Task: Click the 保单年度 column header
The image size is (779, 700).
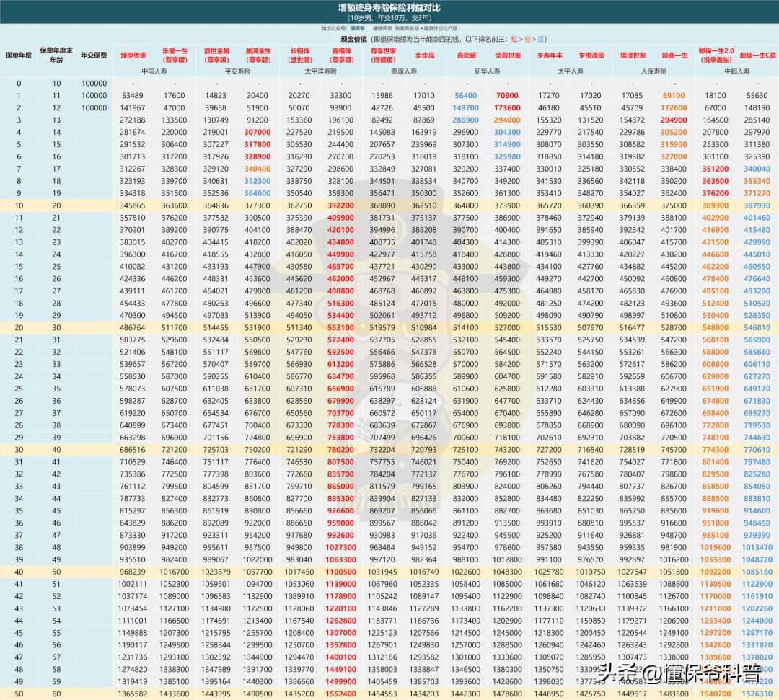Action: tap(19, 55)
